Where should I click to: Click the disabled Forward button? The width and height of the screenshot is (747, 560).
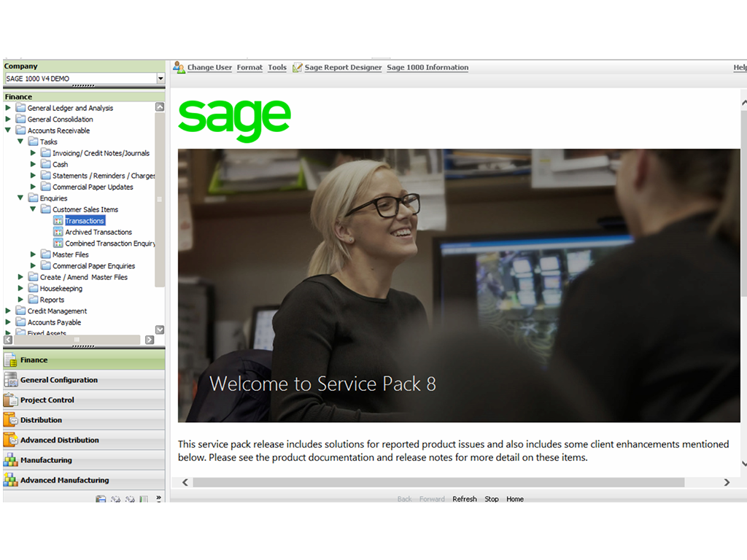[432, 499]
